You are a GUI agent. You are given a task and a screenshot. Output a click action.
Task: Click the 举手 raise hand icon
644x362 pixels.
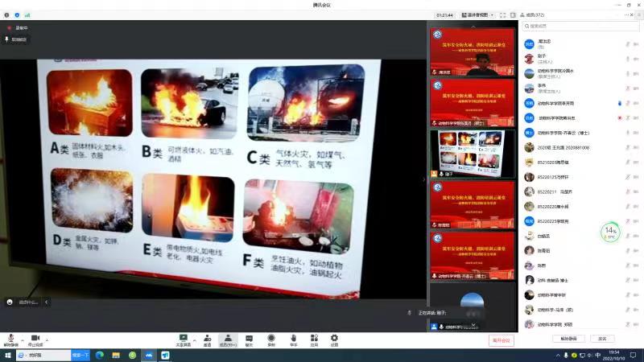tap(293, 338)
